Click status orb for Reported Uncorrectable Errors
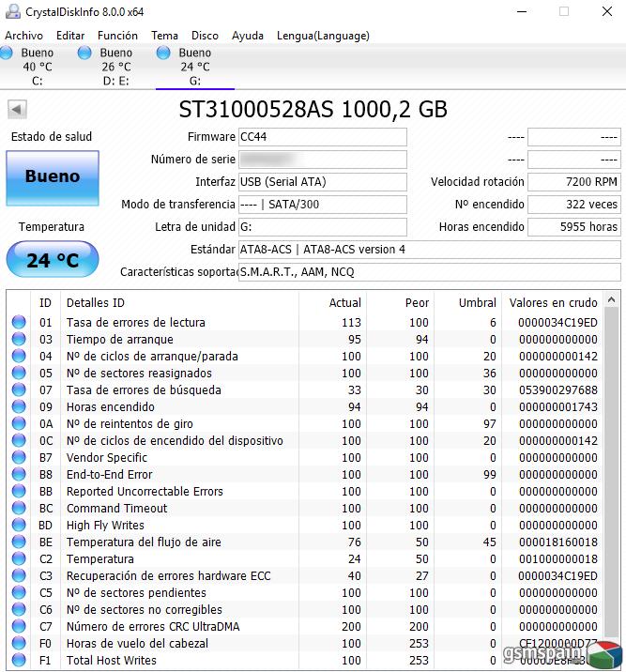 click(x=19, y=491)
